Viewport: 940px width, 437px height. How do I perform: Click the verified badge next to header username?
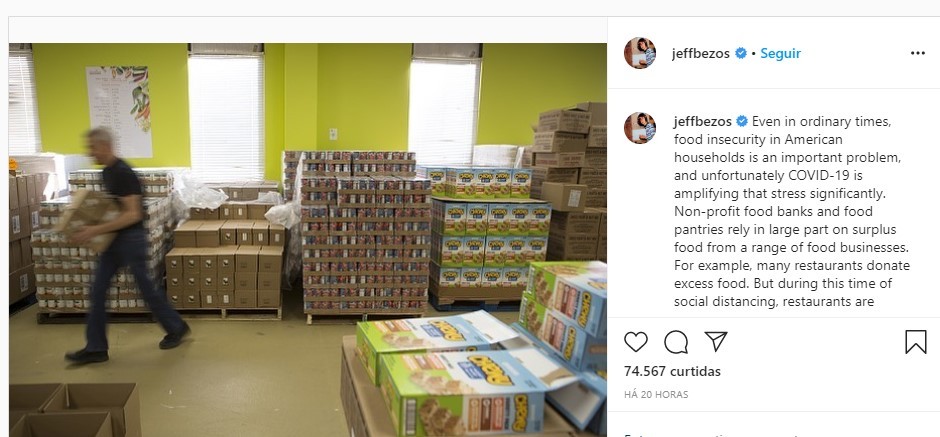point(741,53)
